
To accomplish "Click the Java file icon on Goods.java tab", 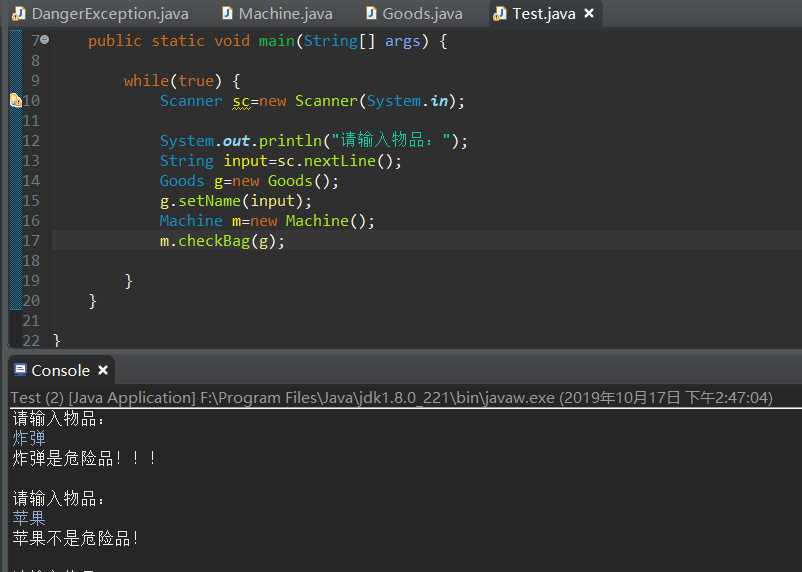I will click(x=371, y=13).
